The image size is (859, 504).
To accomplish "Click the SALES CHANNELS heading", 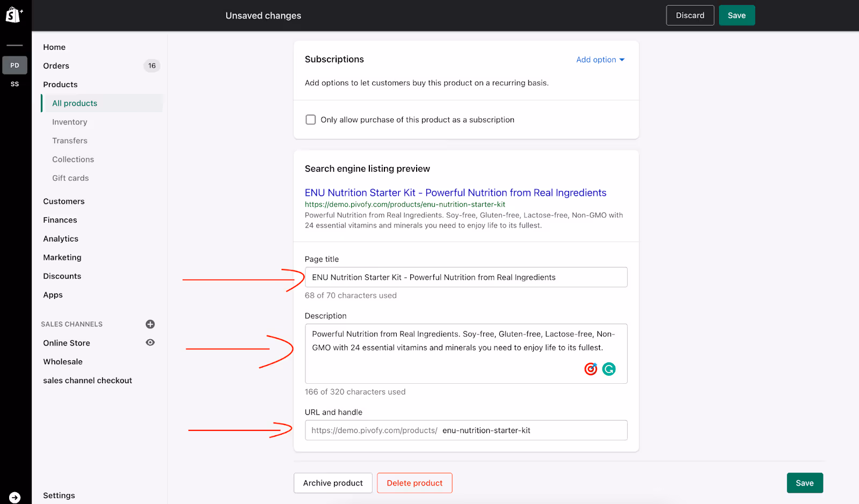I will [71, 324].
